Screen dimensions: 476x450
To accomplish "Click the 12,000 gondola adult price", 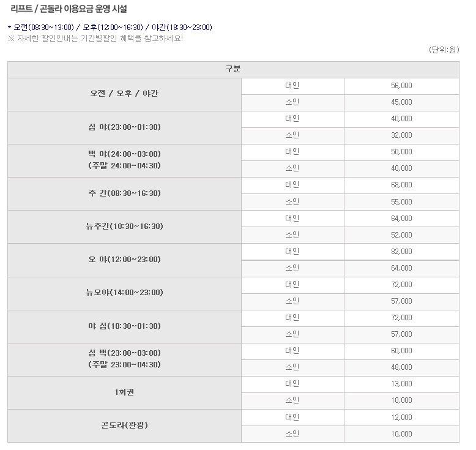I will coord(401,418).
